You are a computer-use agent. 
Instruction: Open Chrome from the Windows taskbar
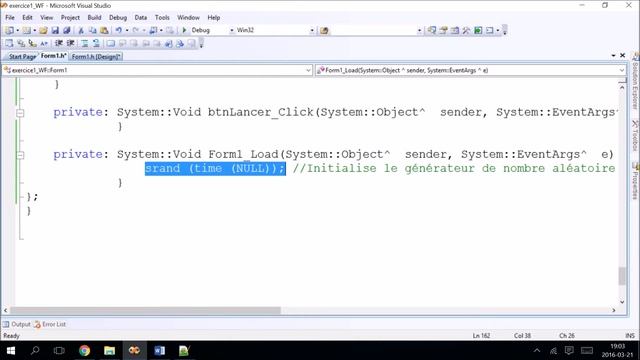coord(84,351)
